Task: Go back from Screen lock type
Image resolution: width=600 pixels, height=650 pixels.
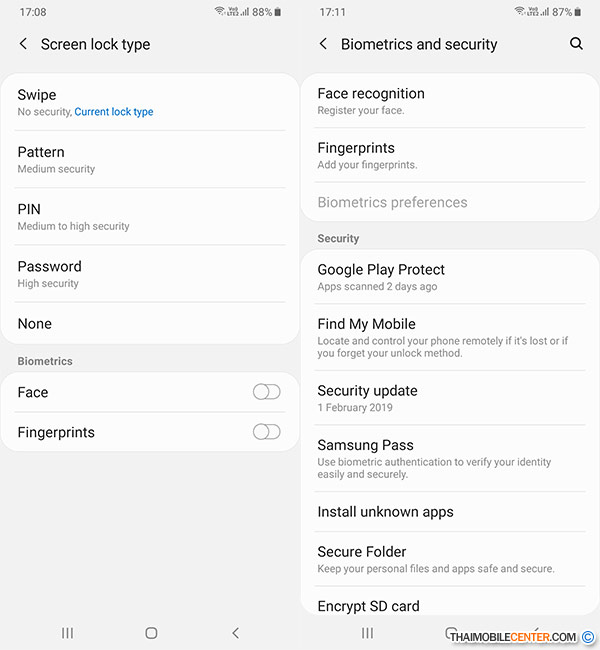Action: pos(24,44)
